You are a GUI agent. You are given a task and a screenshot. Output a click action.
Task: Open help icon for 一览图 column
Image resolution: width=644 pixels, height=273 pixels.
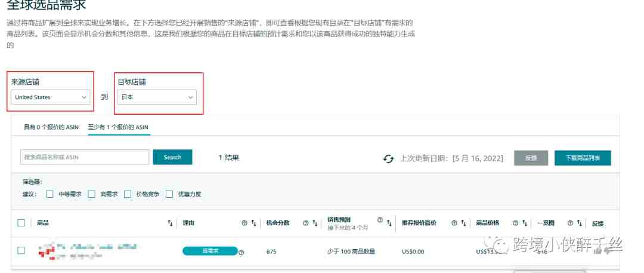[x=570, y=223]
